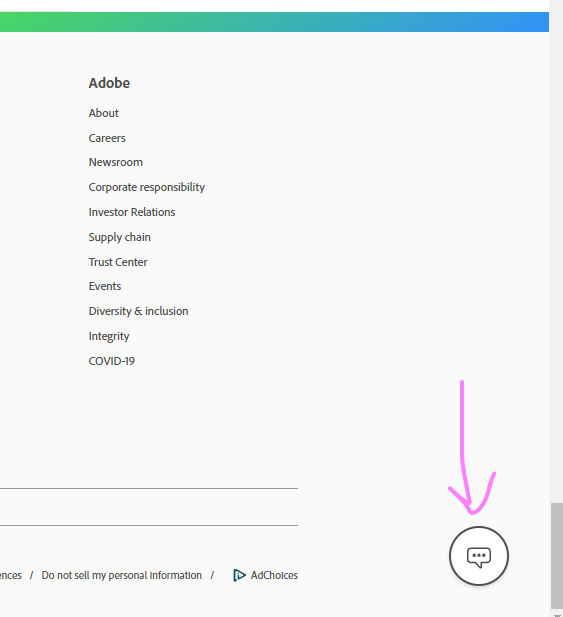The height and width of the screenshot is (617, 563).
Task: Click the AdChoices triangle icon
Action: click(x=239, y=575)
